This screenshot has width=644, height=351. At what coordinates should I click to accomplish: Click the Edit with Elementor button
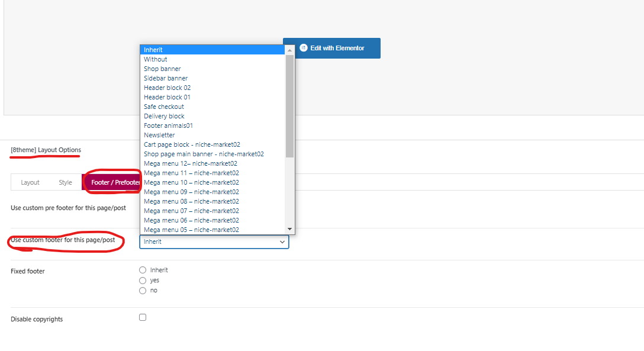331,48
